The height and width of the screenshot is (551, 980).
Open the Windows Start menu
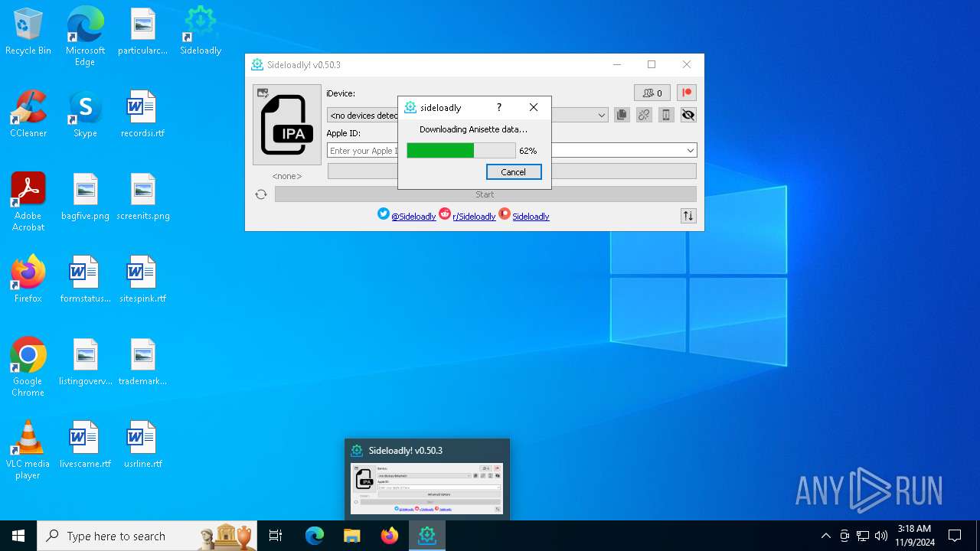click(x=18, y=536)
